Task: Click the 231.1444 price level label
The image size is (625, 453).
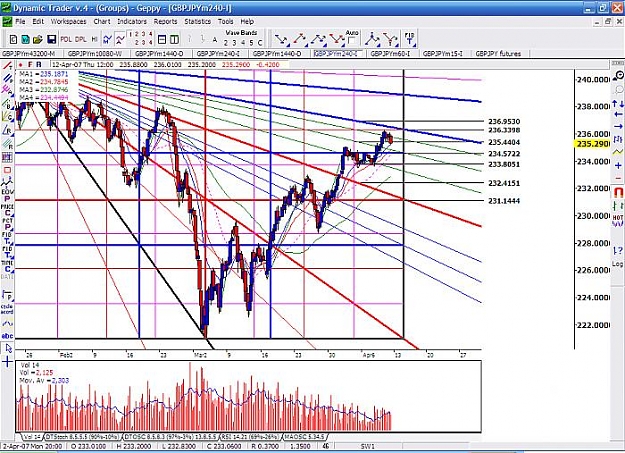Action: (504, 201)
